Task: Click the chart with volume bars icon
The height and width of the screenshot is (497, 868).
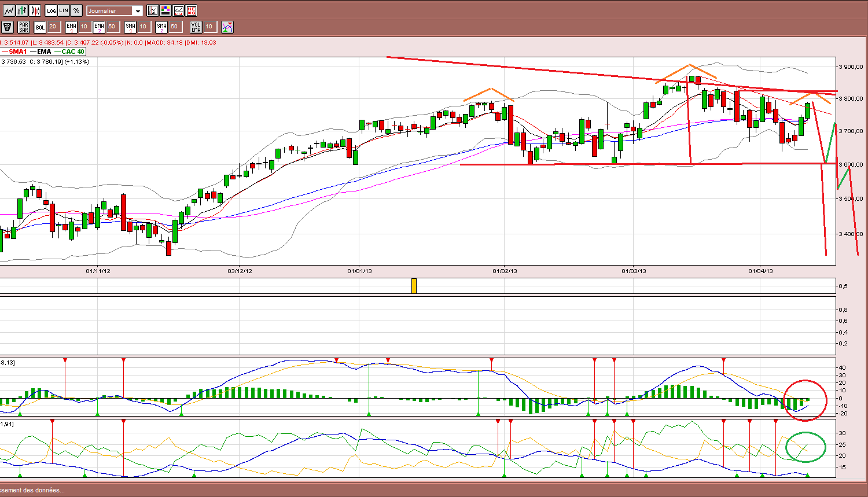Action: click(178, 10)
